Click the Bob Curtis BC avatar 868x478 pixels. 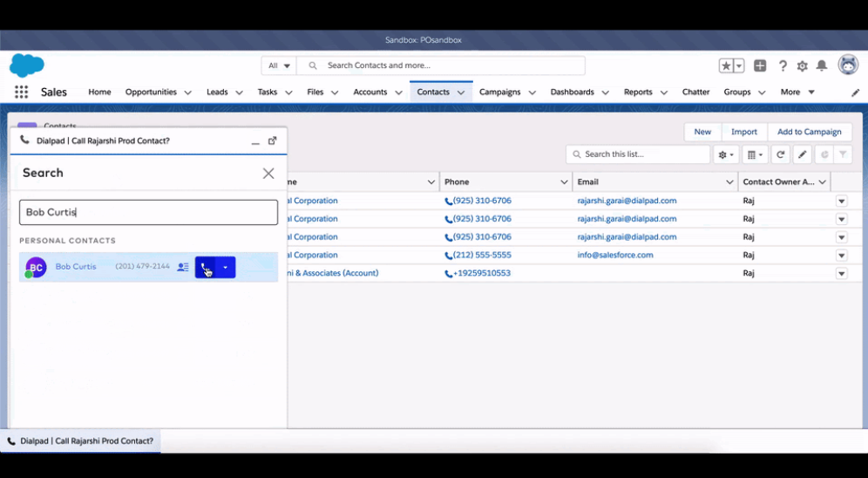(36, 268)
